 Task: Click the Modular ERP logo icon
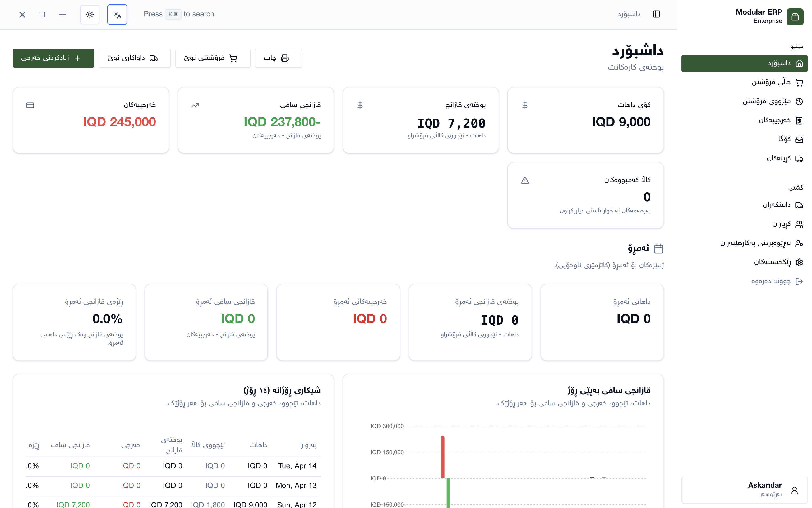coord(795,17)
